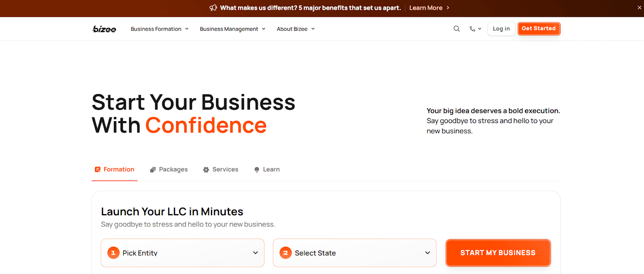Click the Bizee logo
Viewport: 644px width, 274px height.
click(x=104, y=29)
